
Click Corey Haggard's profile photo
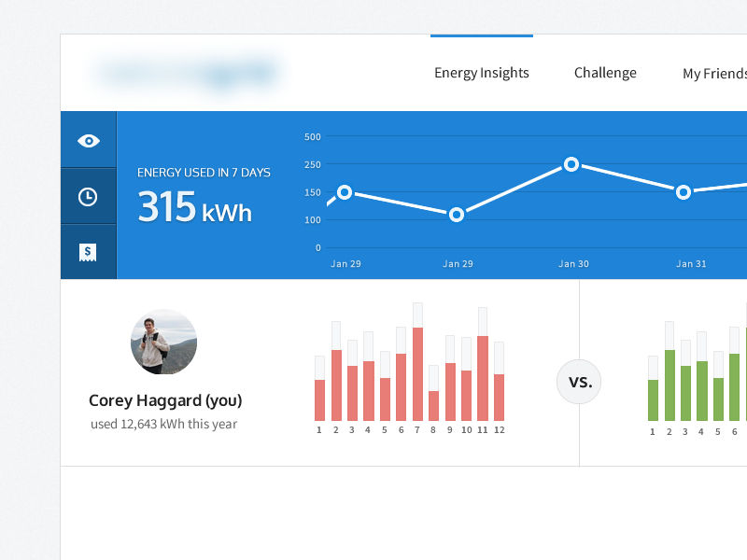(x=163, y=342)
